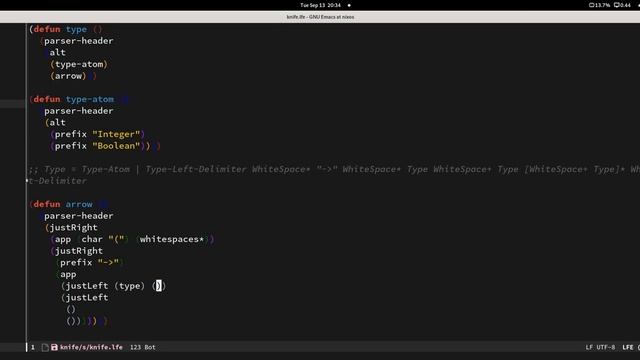
Task: Click the LF UTF-8 encoding indicator
Action: [600, 347]
